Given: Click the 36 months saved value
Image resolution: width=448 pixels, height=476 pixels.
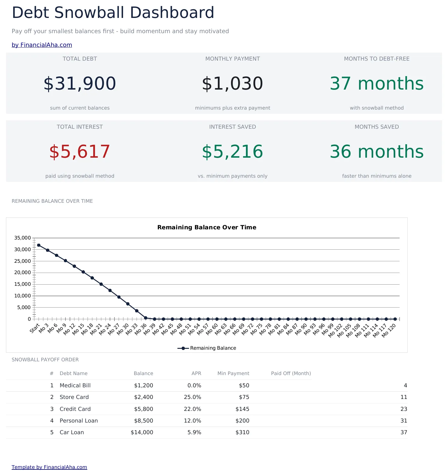Looking at the screenshot, I should coord(377,151).
